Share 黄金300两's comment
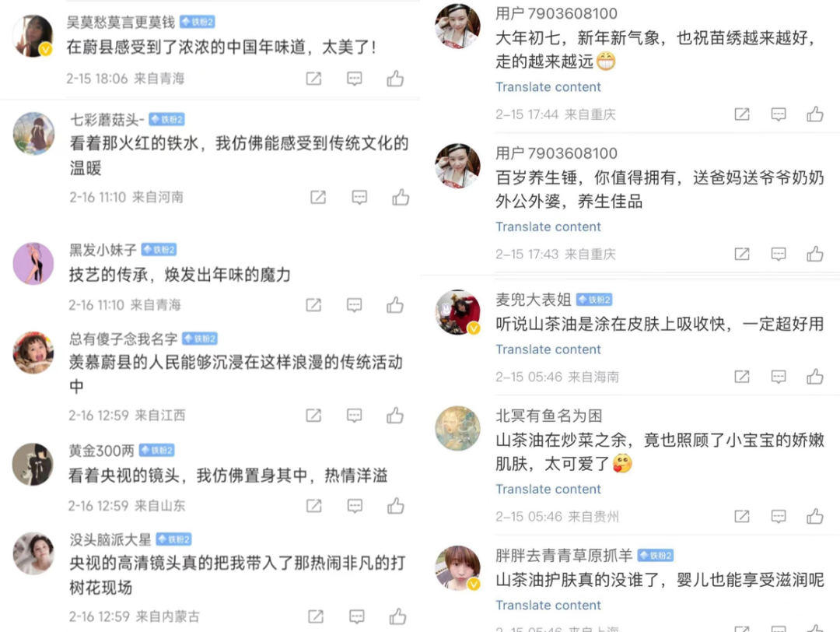Viewport: 840px width, 632px height. pos(314,505)
